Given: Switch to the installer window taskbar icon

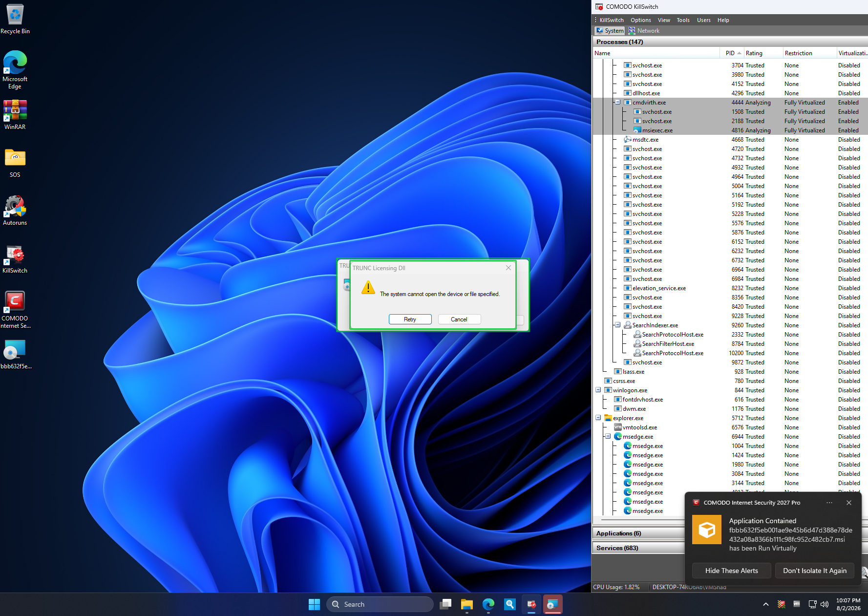Looking at the screenshot, I should (553, 604).
